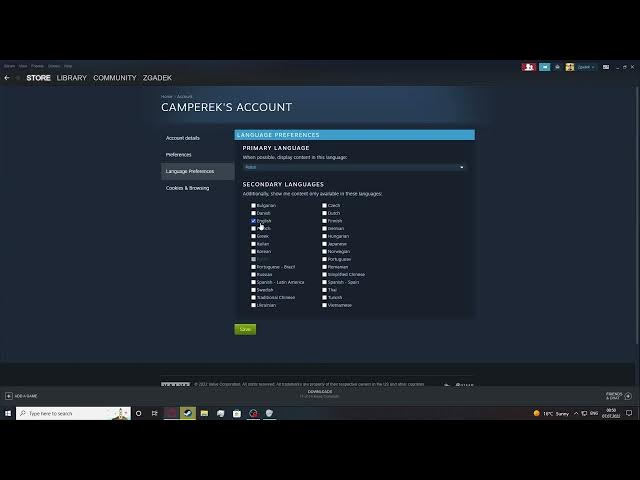This screenshot has width=640, height=480.
Task: Enable the Czech language checkbox
Action: pos(324,205)
